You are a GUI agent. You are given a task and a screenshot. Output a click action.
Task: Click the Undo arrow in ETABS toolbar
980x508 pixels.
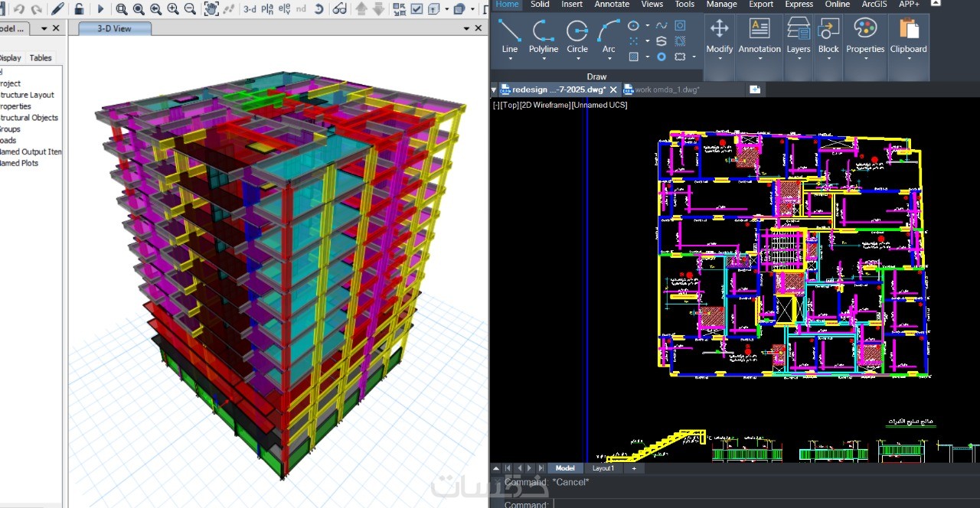click(x=18, y=9)
